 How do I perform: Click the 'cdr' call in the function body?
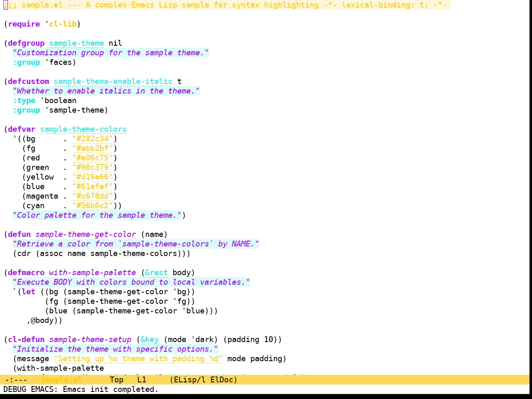click(24, 254)
